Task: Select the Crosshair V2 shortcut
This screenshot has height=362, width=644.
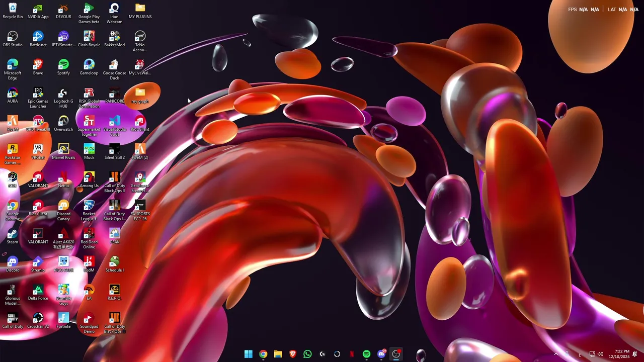Action: 38,321
